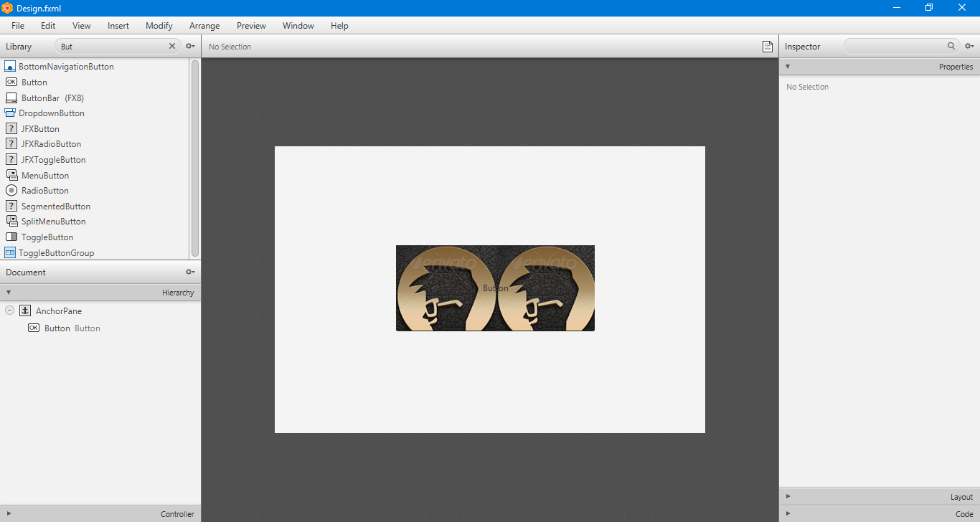The width and height of the screenshot is (980, 522).
Task: Open the File menu
Action: click(x=18, y=25)
